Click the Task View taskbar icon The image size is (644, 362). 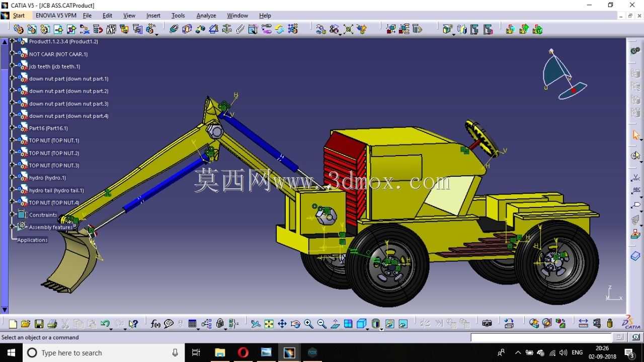click(196, 352)
